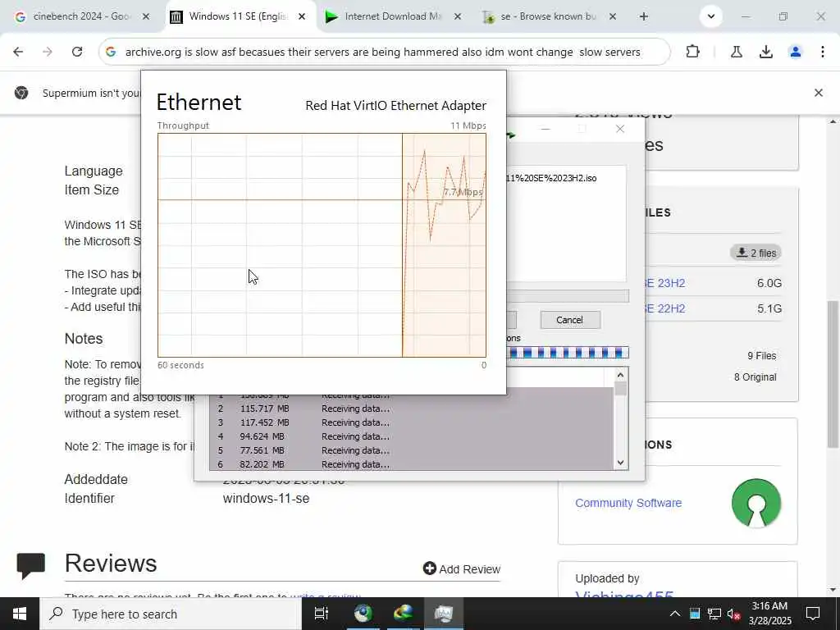Open the Windows Start menu
The width and height of the screenshot is (840, 630).
(20, 614)
